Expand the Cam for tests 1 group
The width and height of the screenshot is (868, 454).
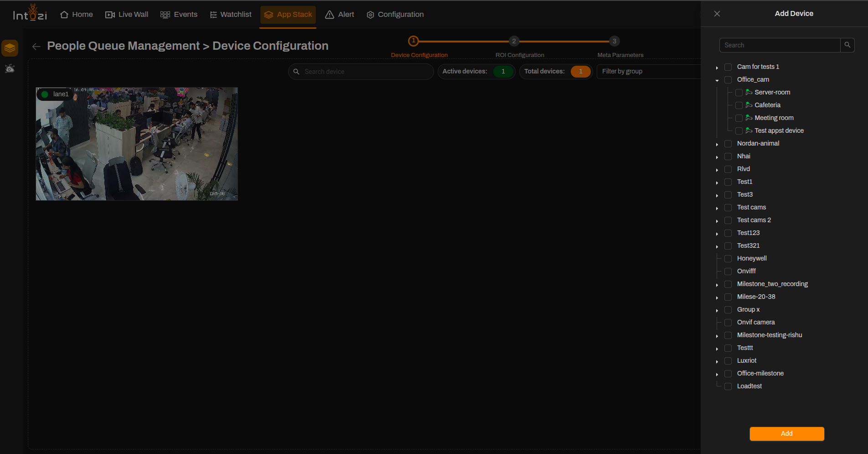click(x=717, y=68)
